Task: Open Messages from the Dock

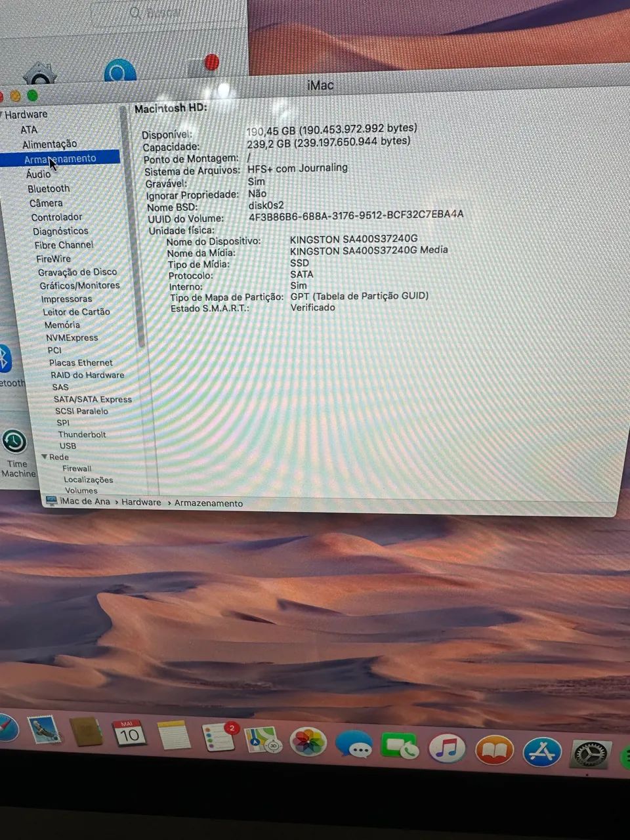Action: (x=354, y=745)
